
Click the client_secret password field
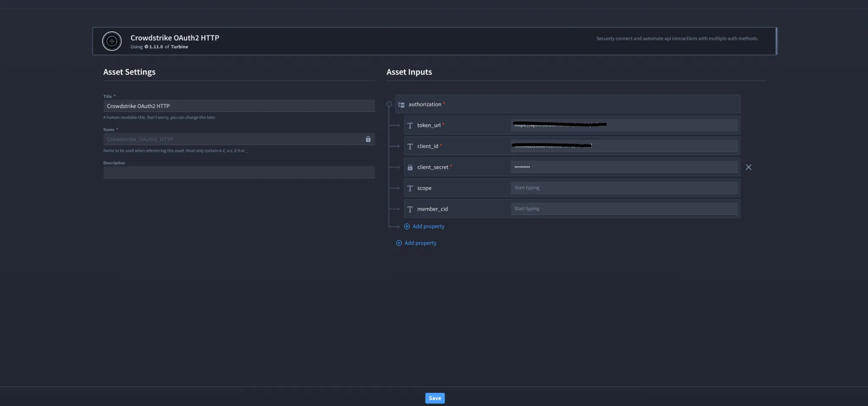pos(624,167)
